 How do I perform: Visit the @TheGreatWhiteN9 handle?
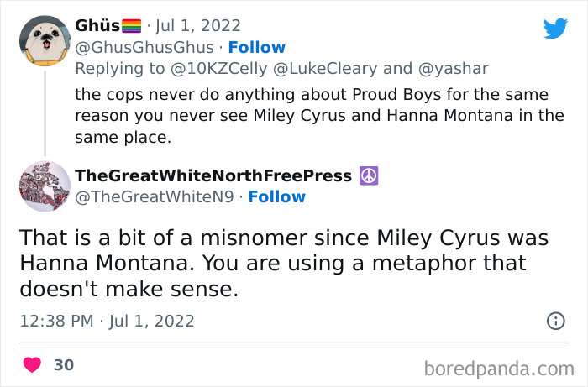coord(153,197)
